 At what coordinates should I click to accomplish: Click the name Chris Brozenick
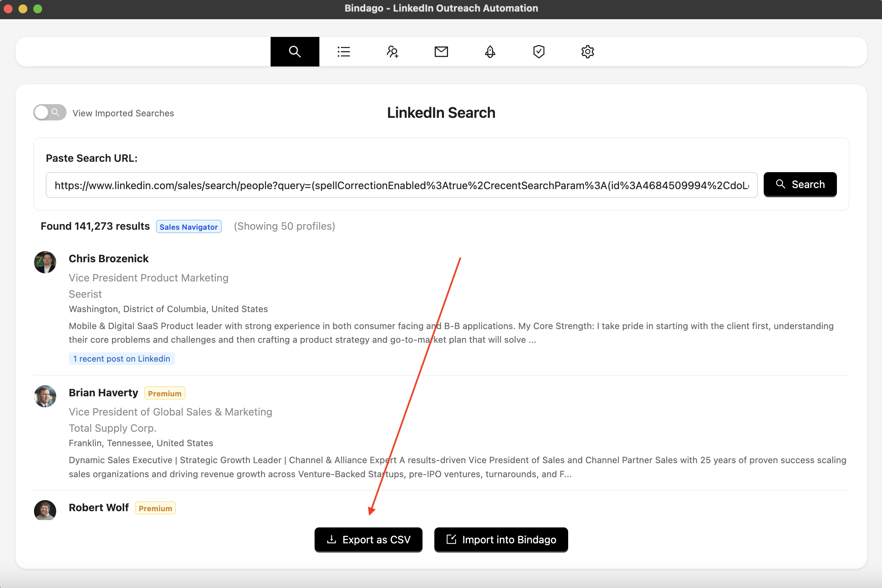point(108,259)
